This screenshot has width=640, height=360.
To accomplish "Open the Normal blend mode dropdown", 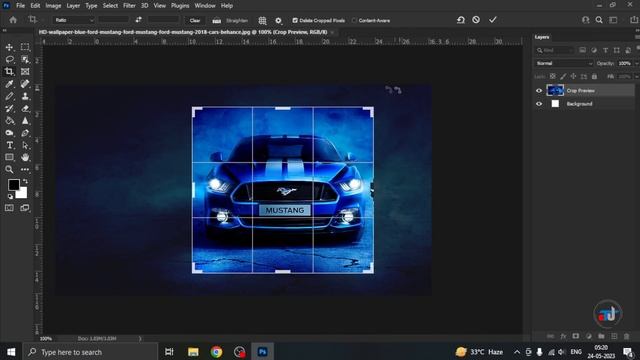I will click(x=564, y=63).
